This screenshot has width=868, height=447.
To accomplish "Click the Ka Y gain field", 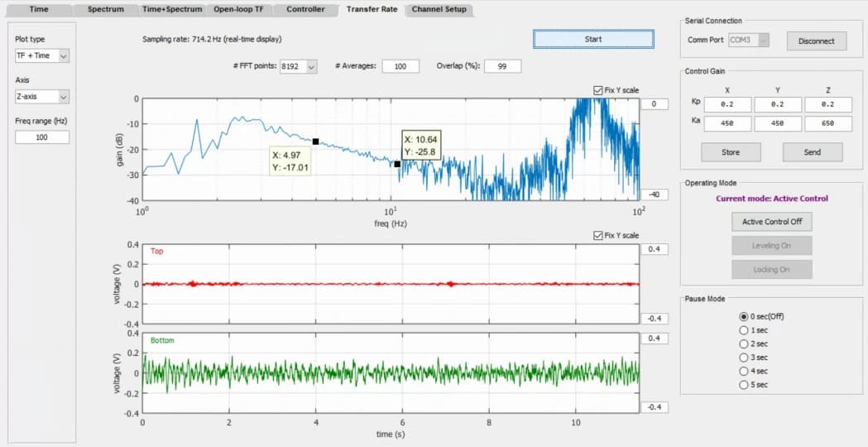I will click(778, 123).
